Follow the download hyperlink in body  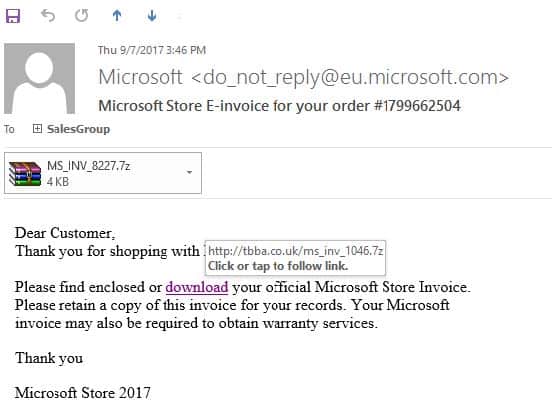pos(197,287)
